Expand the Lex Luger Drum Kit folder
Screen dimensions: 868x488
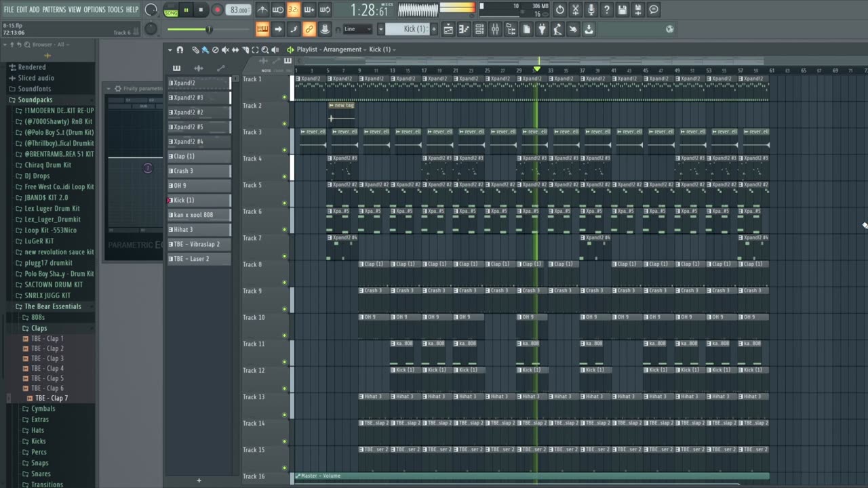coord(52,209)
